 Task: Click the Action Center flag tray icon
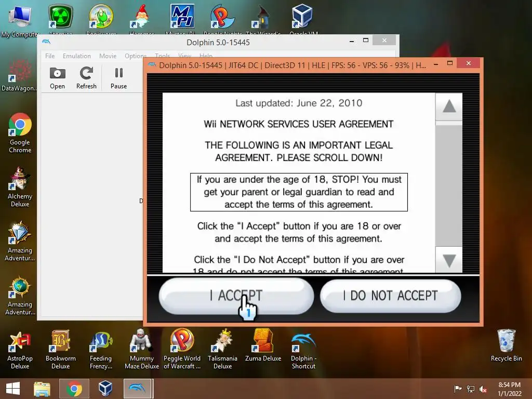(458, 389)
